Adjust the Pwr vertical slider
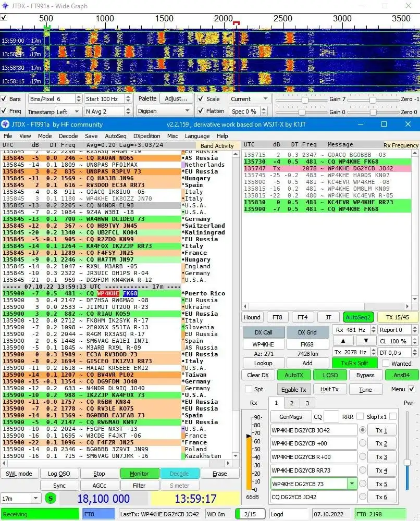420x521 pixels. 407,462
